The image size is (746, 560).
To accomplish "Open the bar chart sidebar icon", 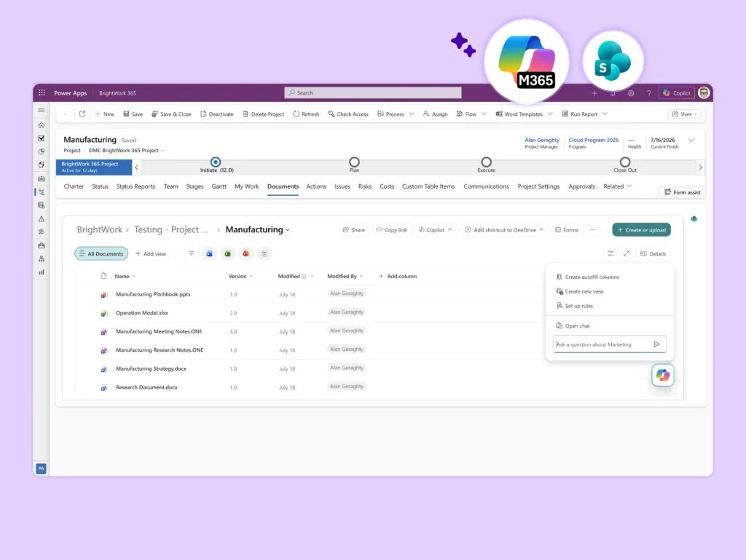I will coord(42,272).
